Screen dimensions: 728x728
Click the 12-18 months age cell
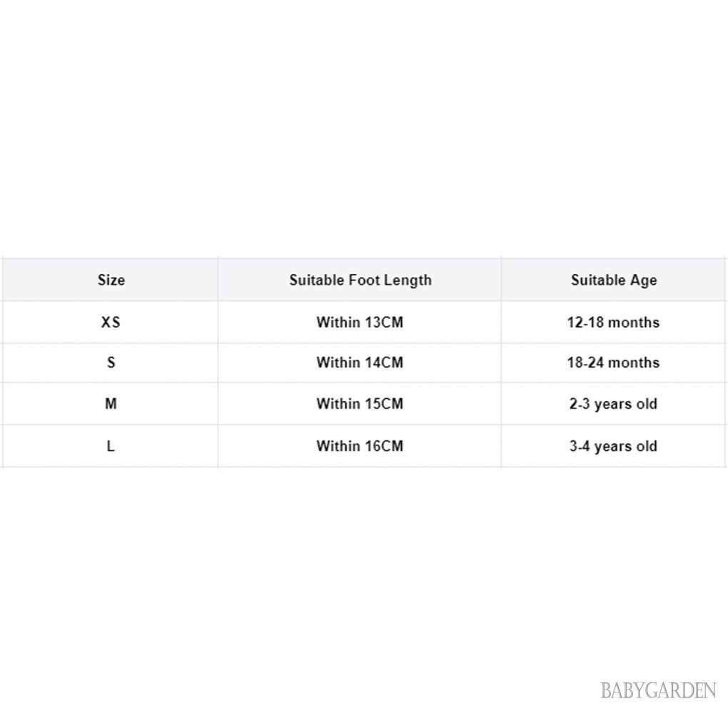613,322
